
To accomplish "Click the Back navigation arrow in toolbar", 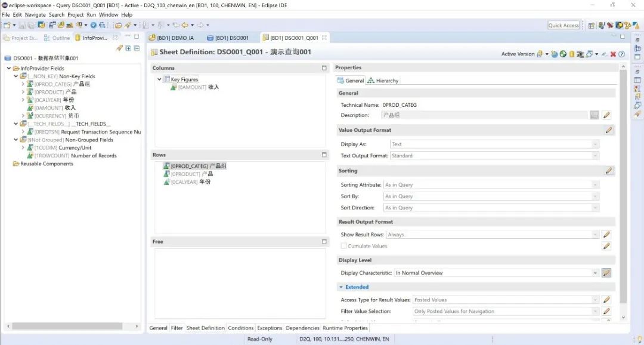I will (x=185, y=25).
